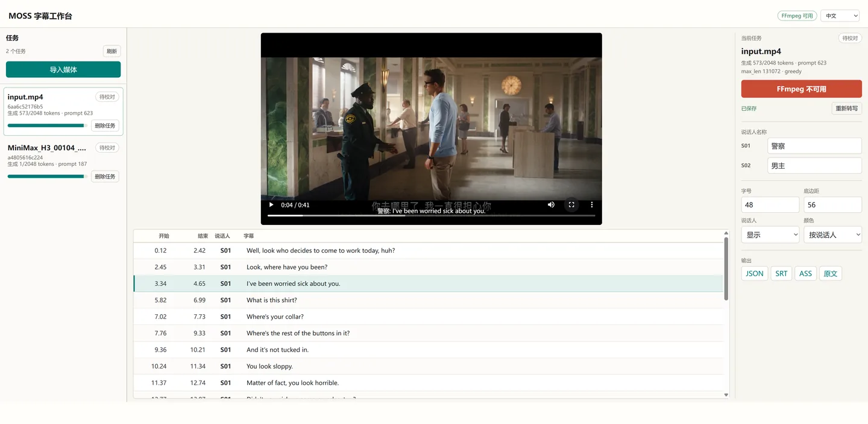This screenshot has width=868, height=424.
Task: Click the 待校对 badge in current task panel
Action: pyautogui.click(x=850, y=38)
